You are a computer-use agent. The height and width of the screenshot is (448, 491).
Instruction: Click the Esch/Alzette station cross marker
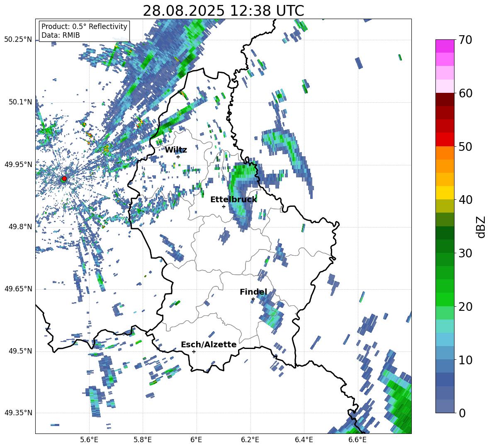point(194,351)
